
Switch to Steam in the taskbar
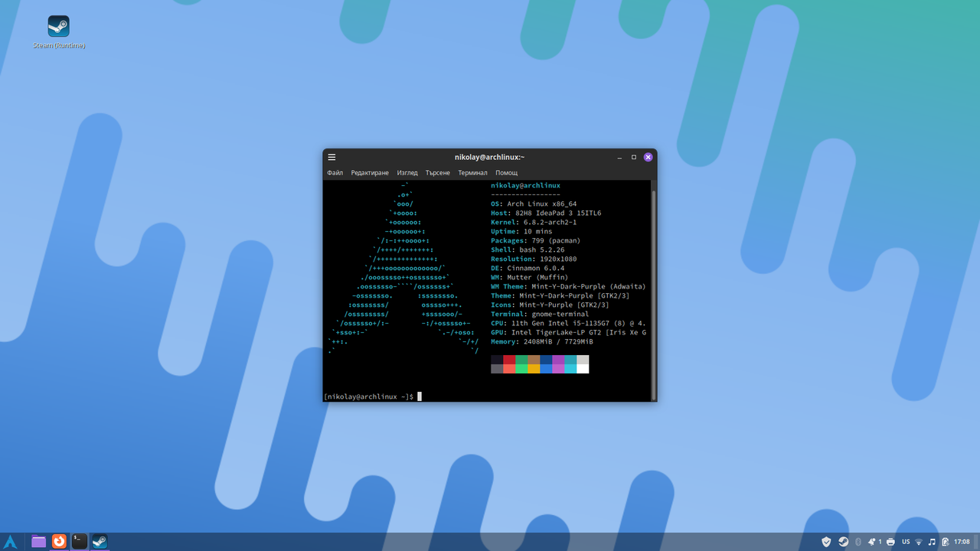coord(100,542)
